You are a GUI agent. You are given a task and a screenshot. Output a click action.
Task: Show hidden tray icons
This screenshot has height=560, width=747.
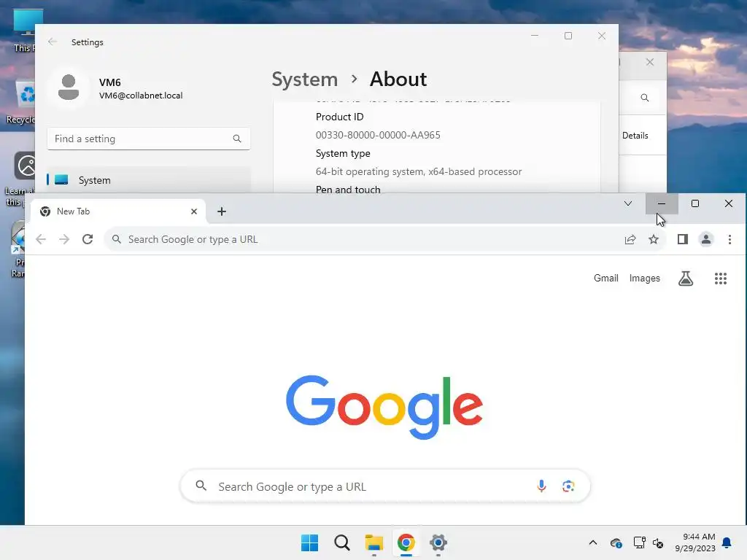tap(593, 542)
